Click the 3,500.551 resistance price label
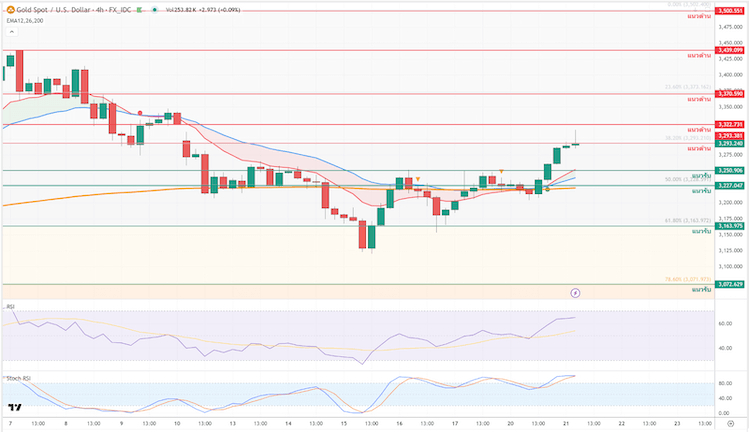 pos(729,11)
